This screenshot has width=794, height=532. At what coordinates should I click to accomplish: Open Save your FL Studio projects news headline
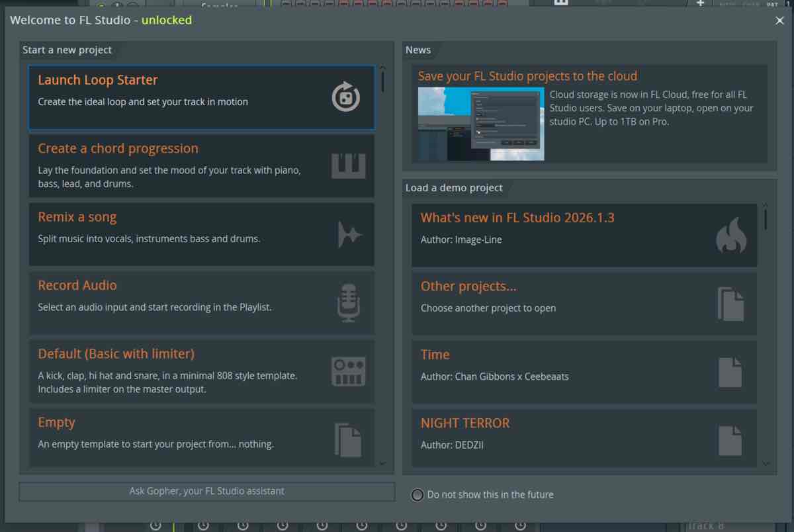(x=527, y=76)
